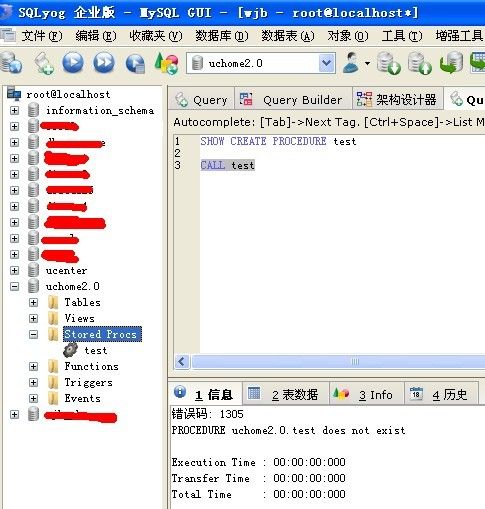The image size is (485, 509).
Task: Click the gear icon of test procedure
Action: click(x=70, y=350)
